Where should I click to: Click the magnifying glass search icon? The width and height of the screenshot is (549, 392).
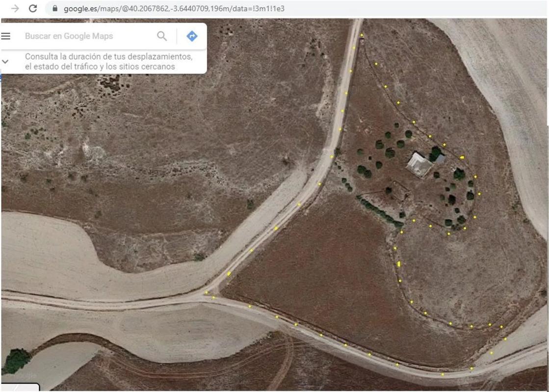(162, 36)
